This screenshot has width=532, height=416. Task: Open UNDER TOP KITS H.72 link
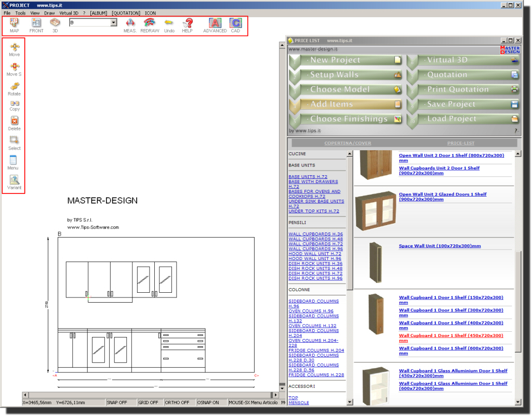[314, 211]
